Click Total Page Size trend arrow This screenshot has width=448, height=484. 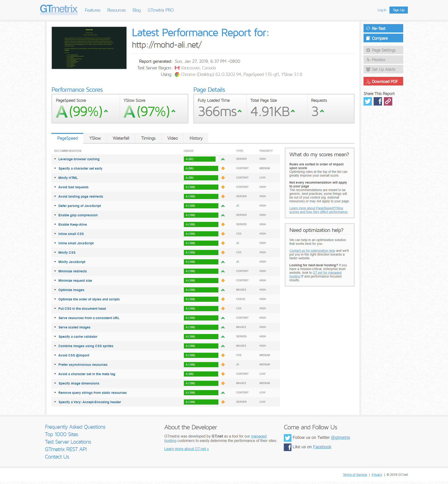[293, 111]
